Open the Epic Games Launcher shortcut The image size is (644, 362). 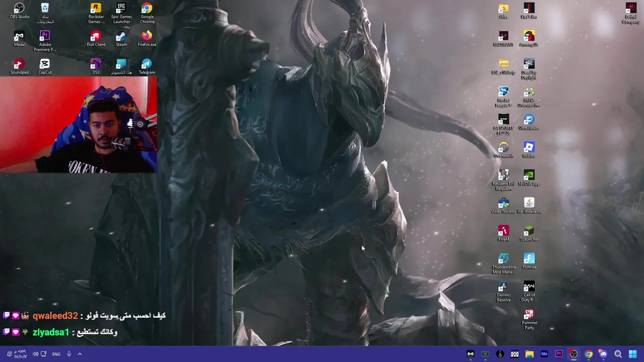pyautogui.click(x=121, y=13)
